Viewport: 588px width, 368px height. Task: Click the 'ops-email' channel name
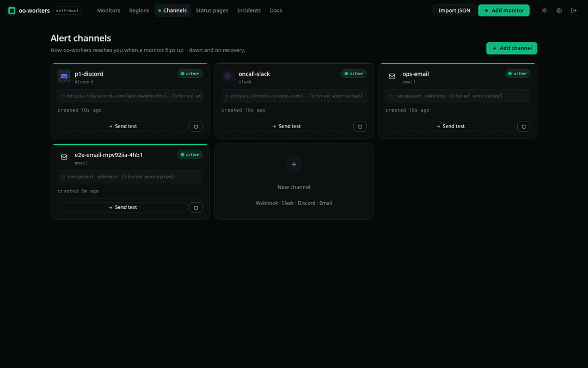[415, 74]
